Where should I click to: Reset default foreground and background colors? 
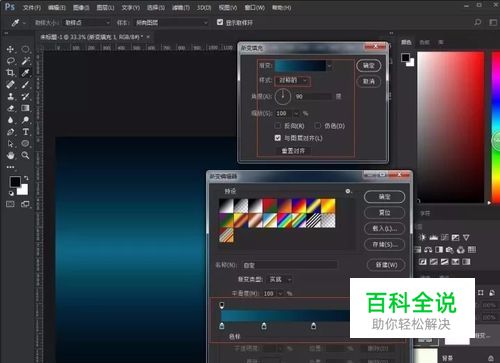tap(11, 193)
